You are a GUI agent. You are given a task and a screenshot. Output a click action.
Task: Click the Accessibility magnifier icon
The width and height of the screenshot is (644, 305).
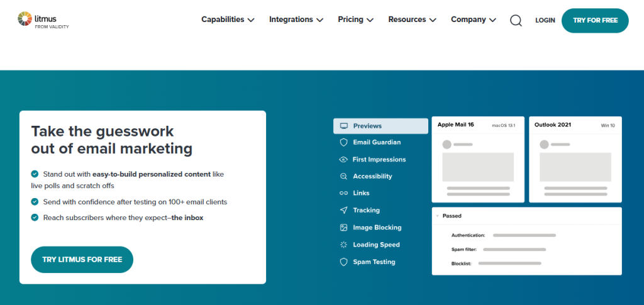point(343,177)
